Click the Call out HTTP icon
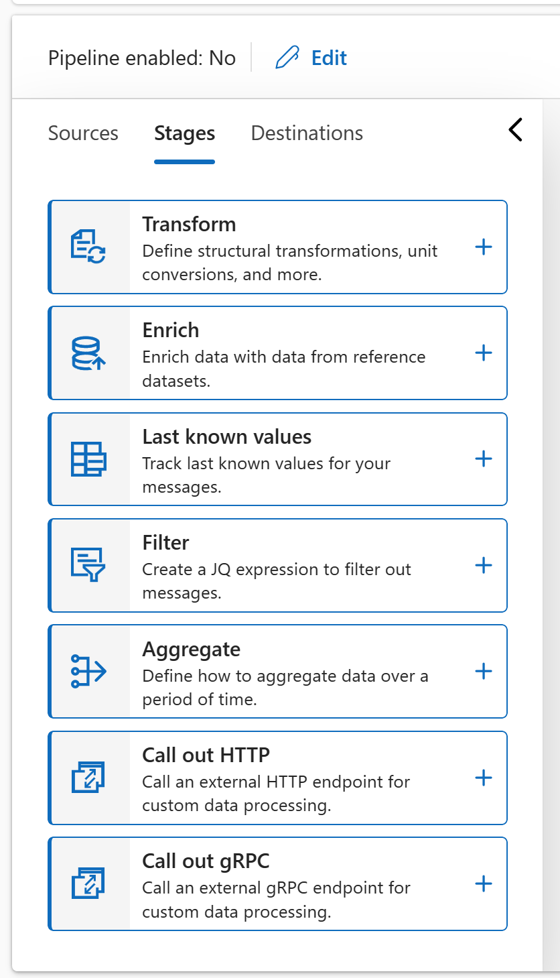This screenshot has height=978, width=560. click(88, 778)
